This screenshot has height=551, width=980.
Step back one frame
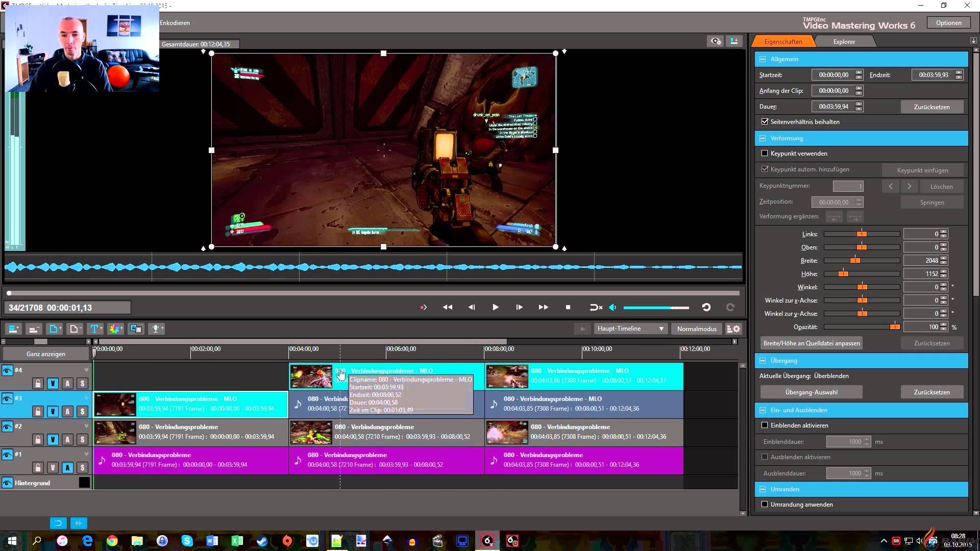(x=472, y=307)
